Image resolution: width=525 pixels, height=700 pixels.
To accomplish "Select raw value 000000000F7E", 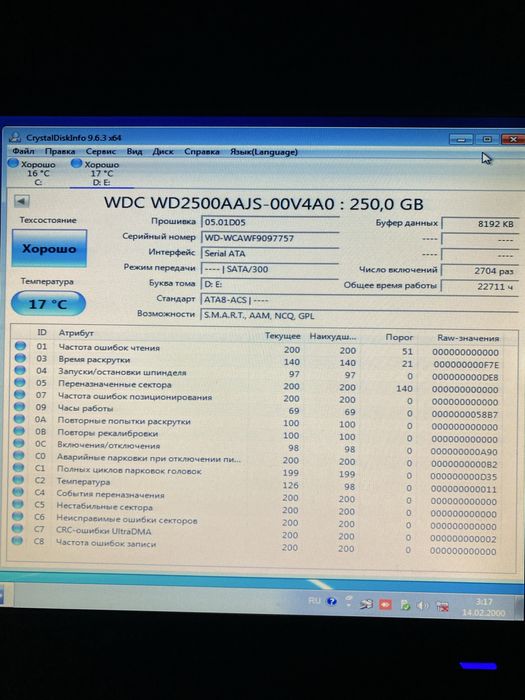I will 467,365.
